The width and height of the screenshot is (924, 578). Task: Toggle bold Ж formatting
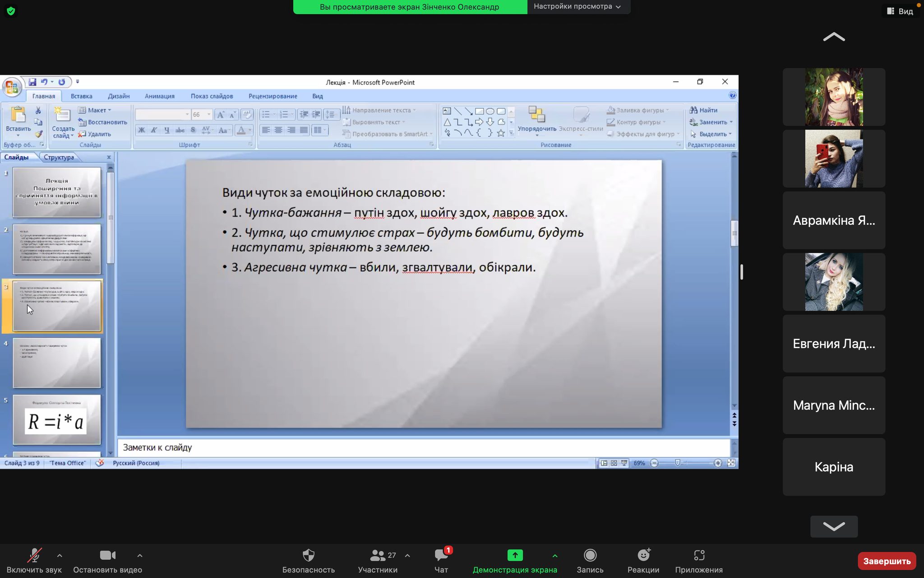pos(141,130)
